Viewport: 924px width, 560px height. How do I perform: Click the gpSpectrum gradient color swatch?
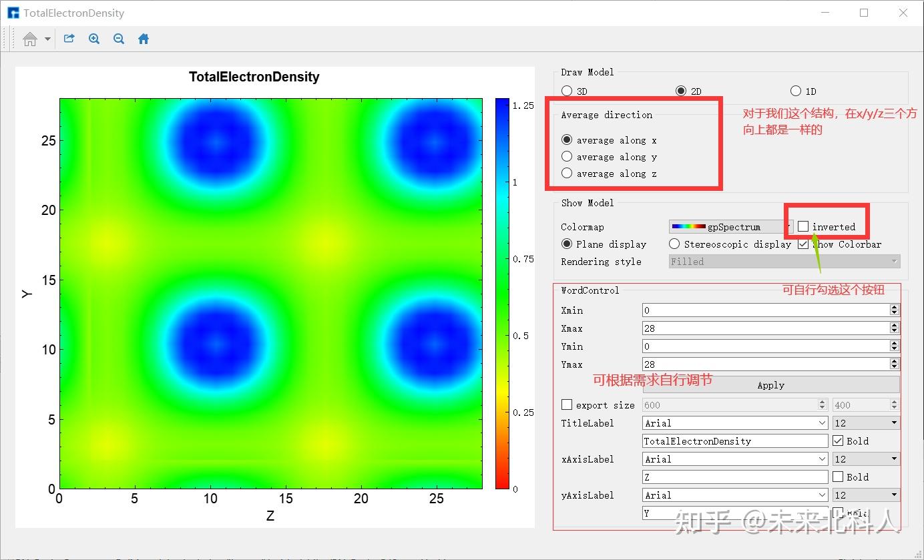[x=690, y=226]
